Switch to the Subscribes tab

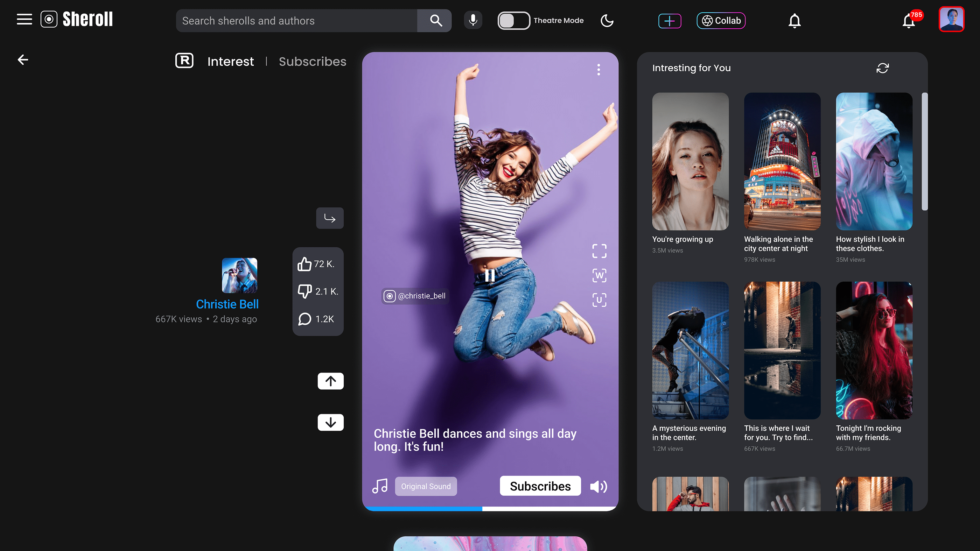pos(312,62)
